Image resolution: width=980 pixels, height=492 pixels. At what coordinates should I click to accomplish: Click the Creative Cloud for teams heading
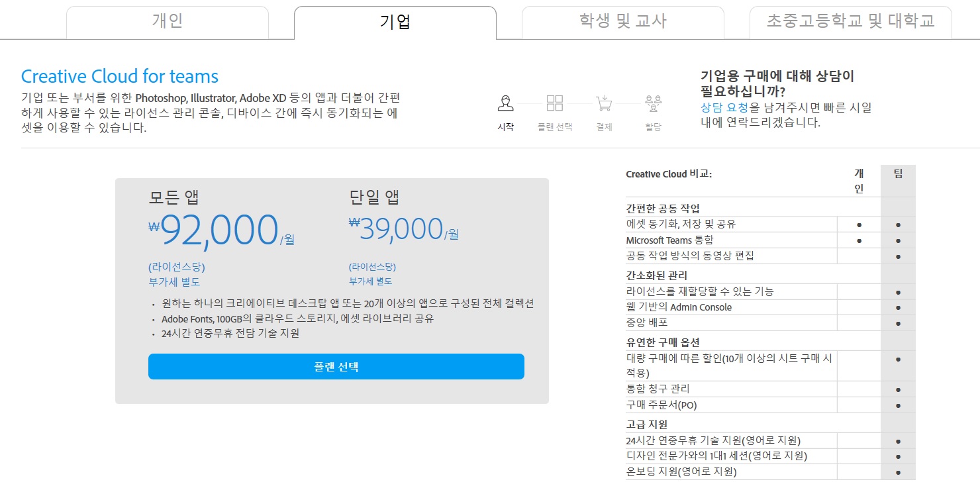tap(120, 76)
